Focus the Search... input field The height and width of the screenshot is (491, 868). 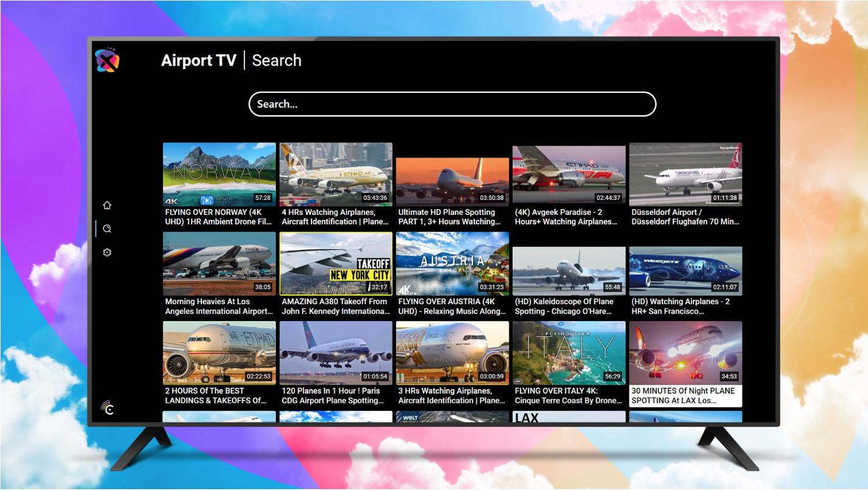[452, 104]
